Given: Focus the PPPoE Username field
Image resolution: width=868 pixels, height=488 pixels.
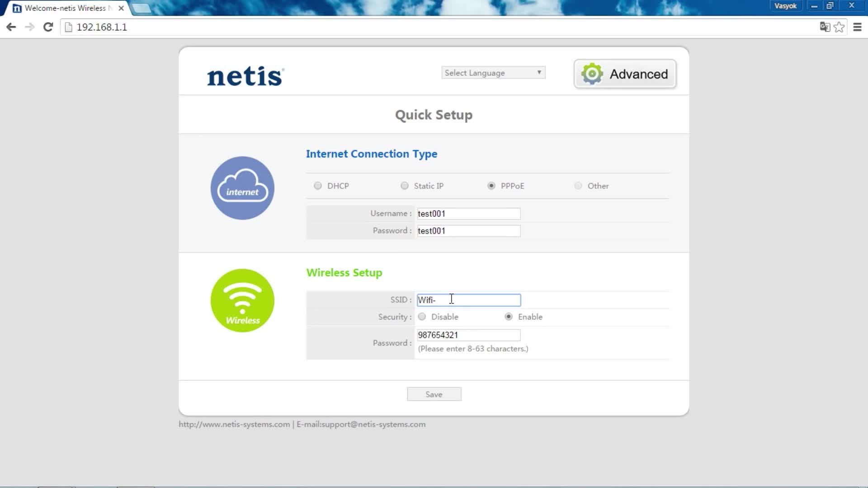Looking at the screenshot, I should click(x=468, y=214).
